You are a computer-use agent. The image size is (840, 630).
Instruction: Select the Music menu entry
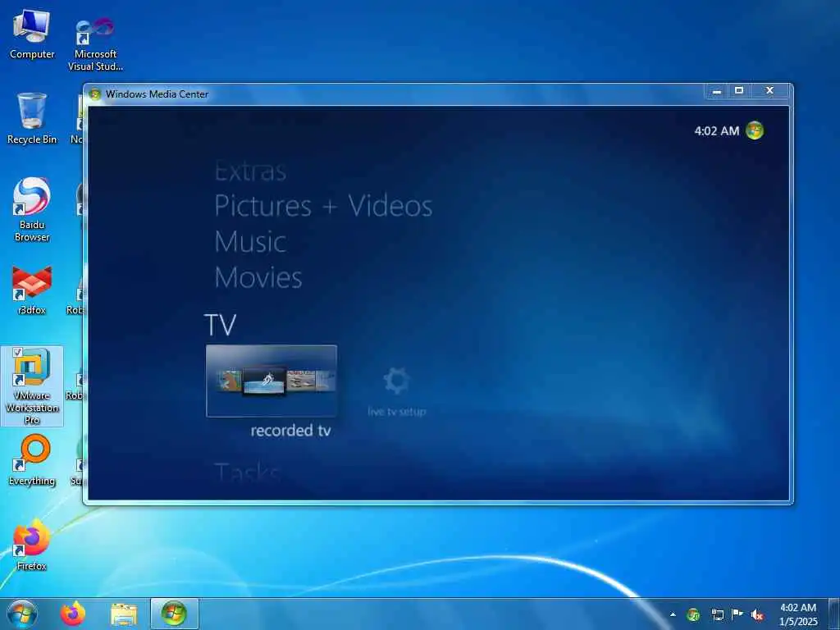click(250, 242)
